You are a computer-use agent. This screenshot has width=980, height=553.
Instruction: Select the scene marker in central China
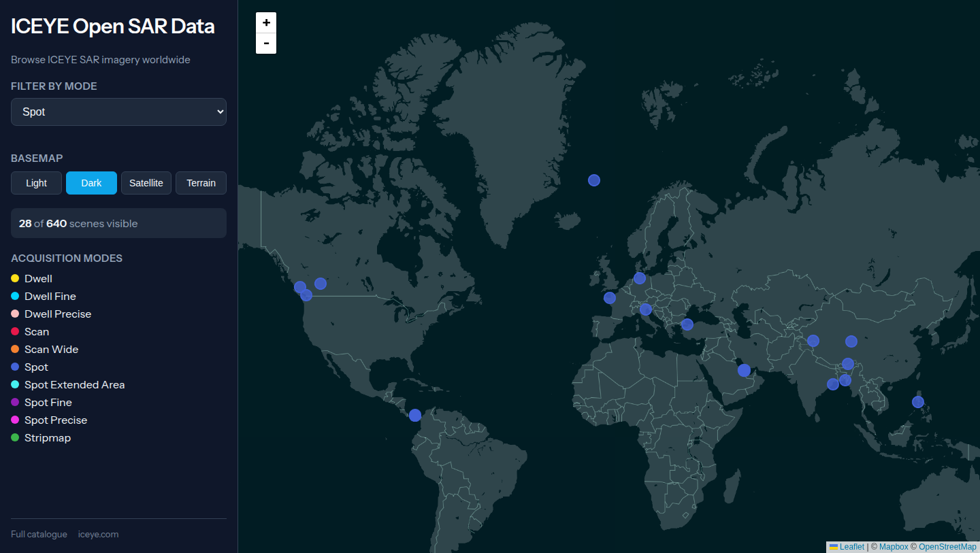pos(851,341)
